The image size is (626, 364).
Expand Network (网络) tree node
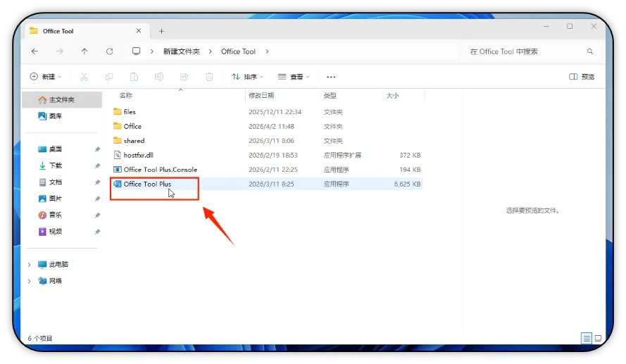29,281
